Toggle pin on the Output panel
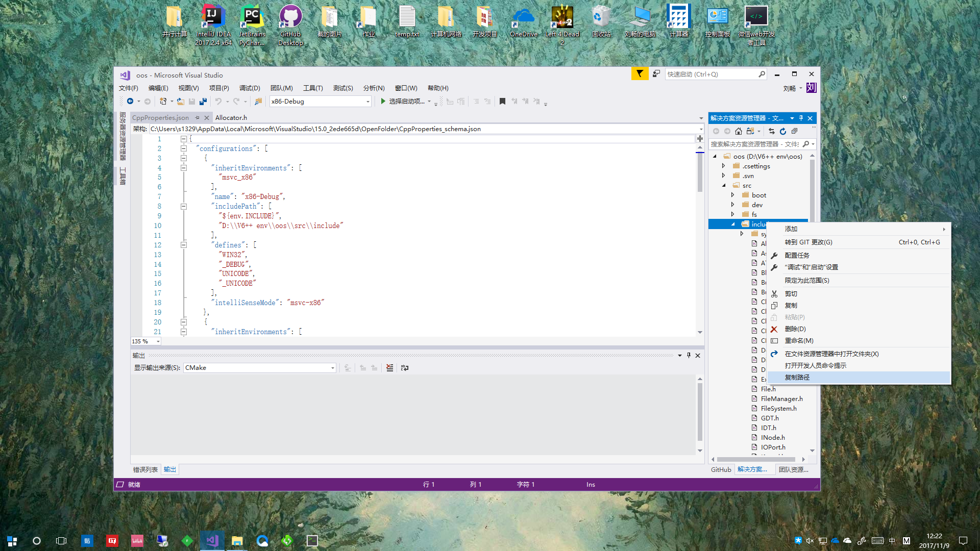Screen dimensions: 980x551 (x=689, y=356)
